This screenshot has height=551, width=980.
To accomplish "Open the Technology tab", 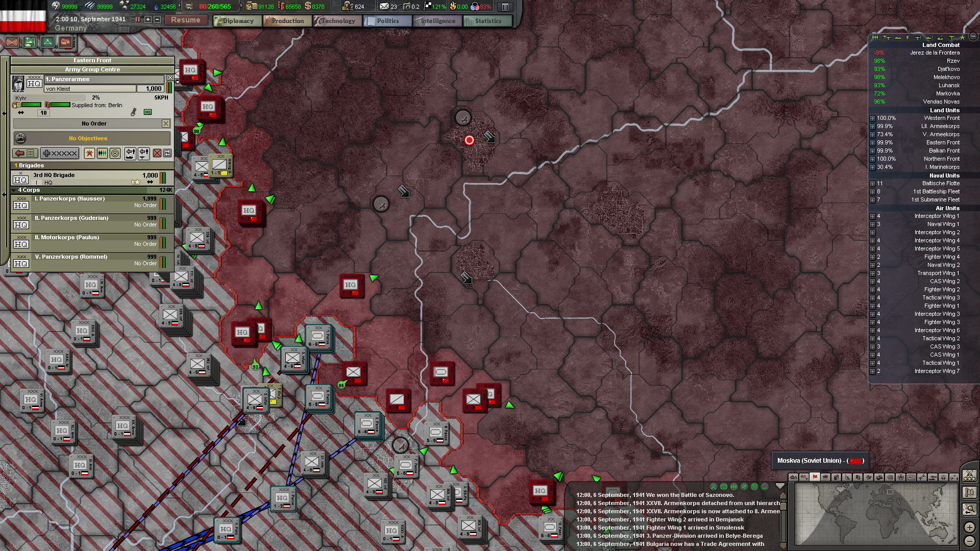I will pos(337,21).
